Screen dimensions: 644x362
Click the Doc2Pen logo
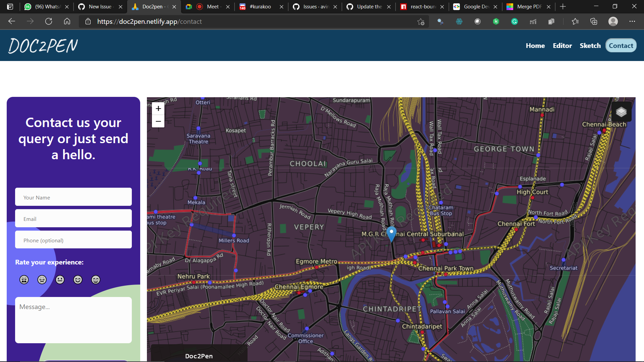[x=43, y=46]
